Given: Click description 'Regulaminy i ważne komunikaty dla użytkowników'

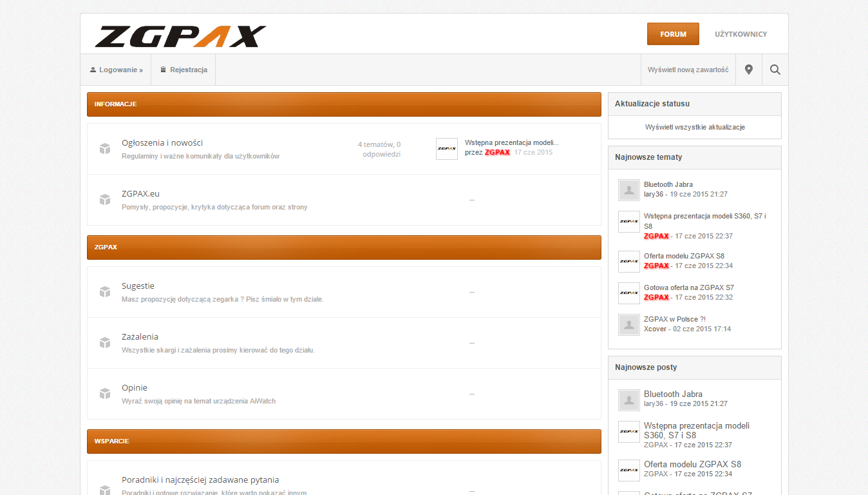Looking at the screenshot, I should 200,156.
